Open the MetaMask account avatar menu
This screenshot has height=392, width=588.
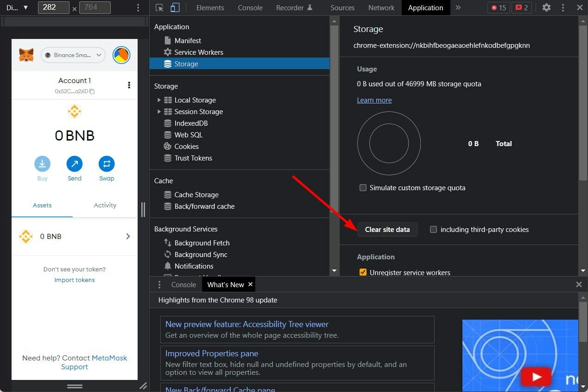pos(121,55)
